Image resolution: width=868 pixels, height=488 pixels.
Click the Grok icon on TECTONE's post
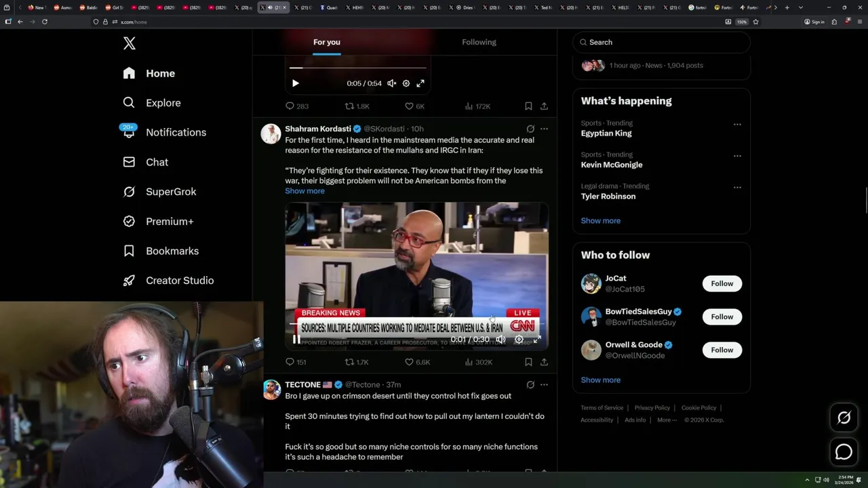click(530, 385)
